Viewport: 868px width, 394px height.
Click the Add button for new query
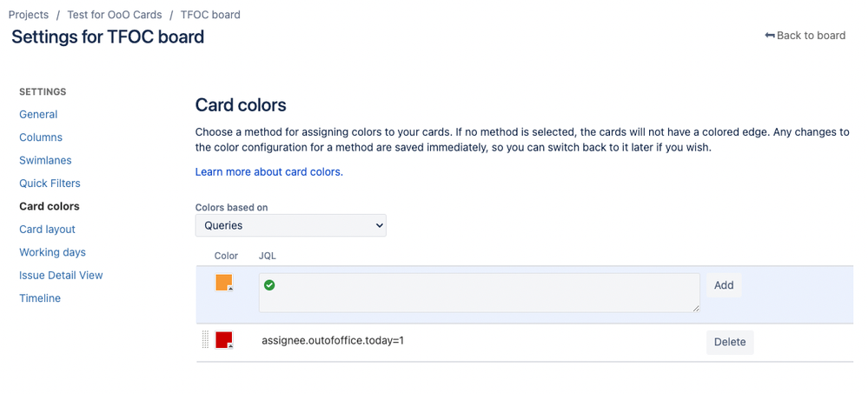pyautogui.click(x=723, y=285)
